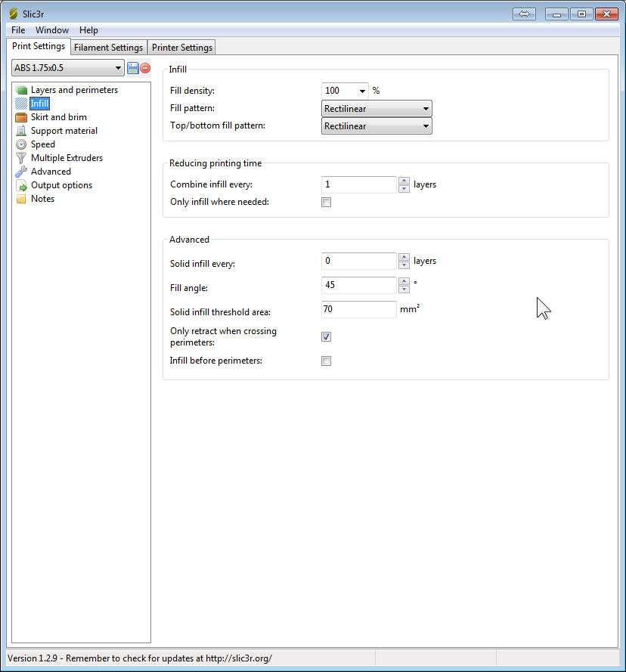Open the Advanced page in sidebar
The width and height of the screenshot is (626, 672).
[x=51, y=172]
